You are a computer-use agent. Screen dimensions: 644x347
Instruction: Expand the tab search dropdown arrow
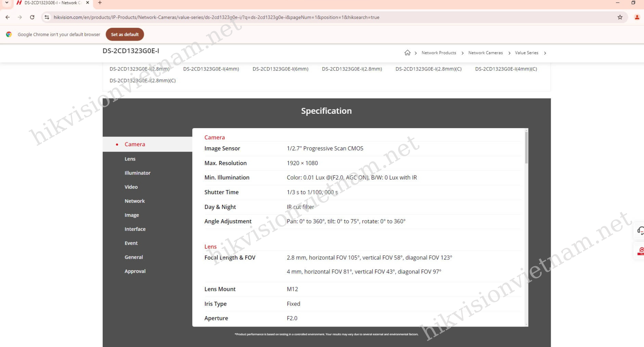(x=7, y=3)
